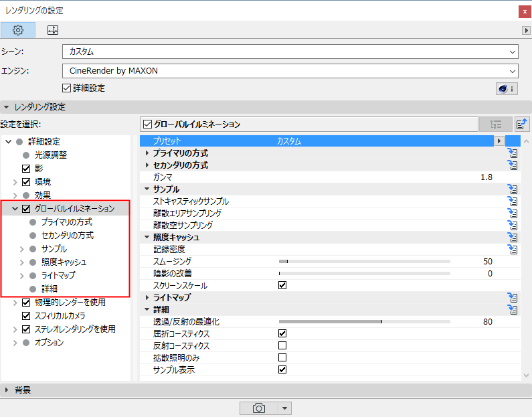Open the render settings gear tab
Viewport: 532px width, 417px height.
pyautogui.click(x=18, y=30)
